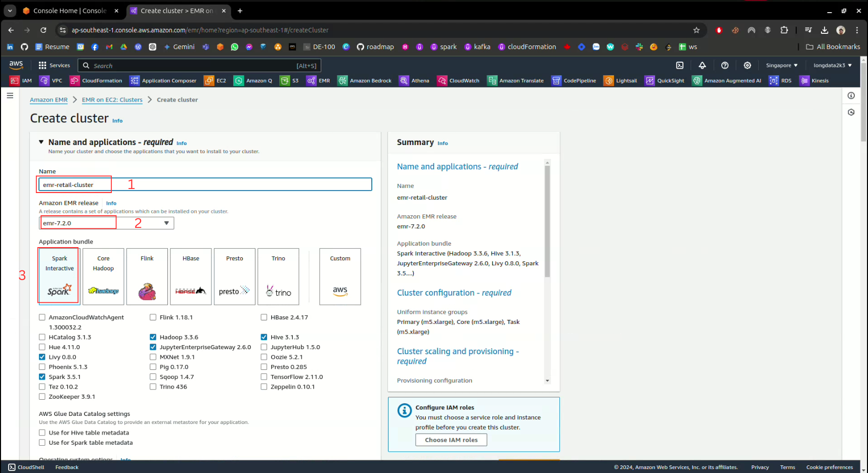
Task: Click the Choose IAM roles button
Action: pyautogui.click(x=451, y=440)
